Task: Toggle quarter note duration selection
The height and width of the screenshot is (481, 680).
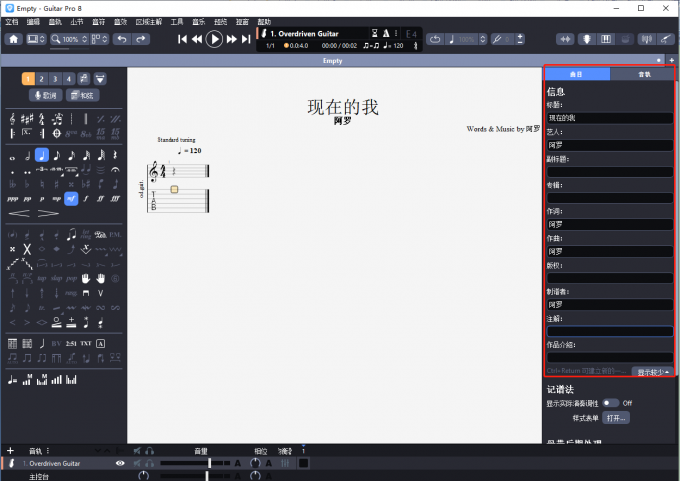Action: click(x=42, y=155)
